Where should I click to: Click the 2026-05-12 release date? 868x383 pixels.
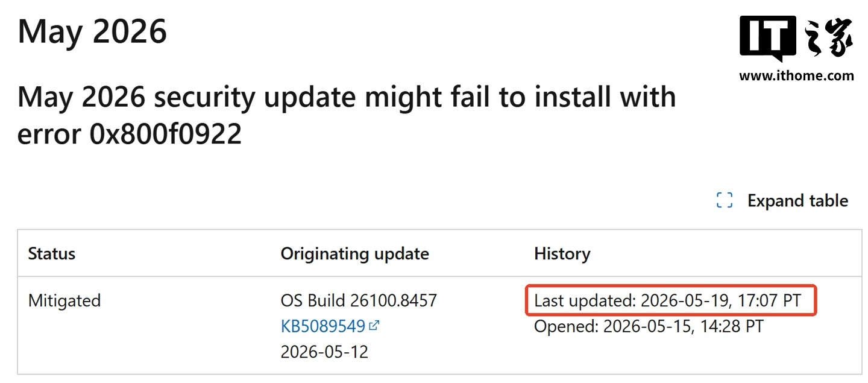point(324,352)
